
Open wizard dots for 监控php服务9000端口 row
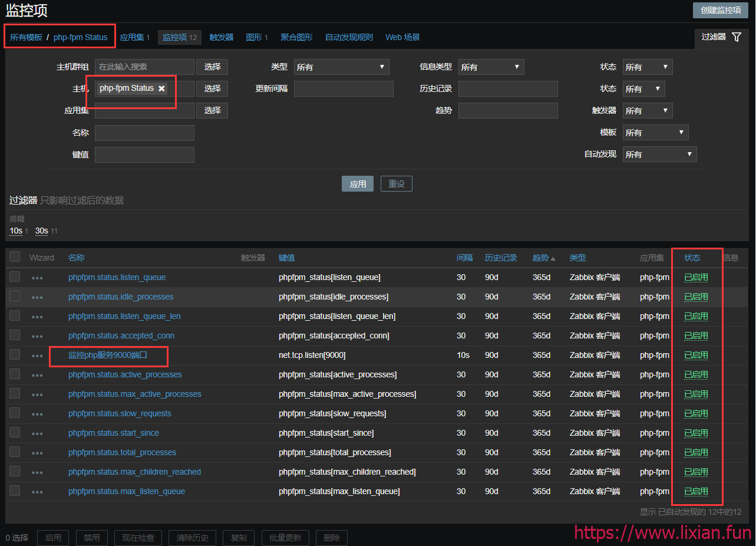coord(37,356)
